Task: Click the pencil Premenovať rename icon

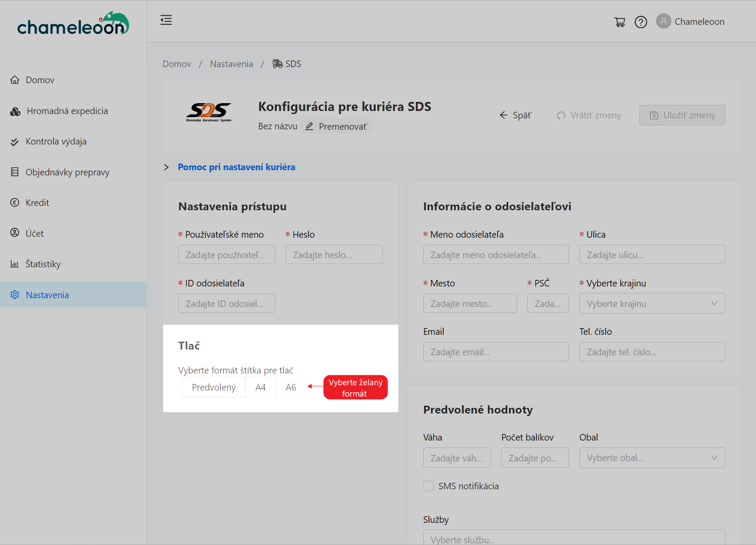Action: 309,126
